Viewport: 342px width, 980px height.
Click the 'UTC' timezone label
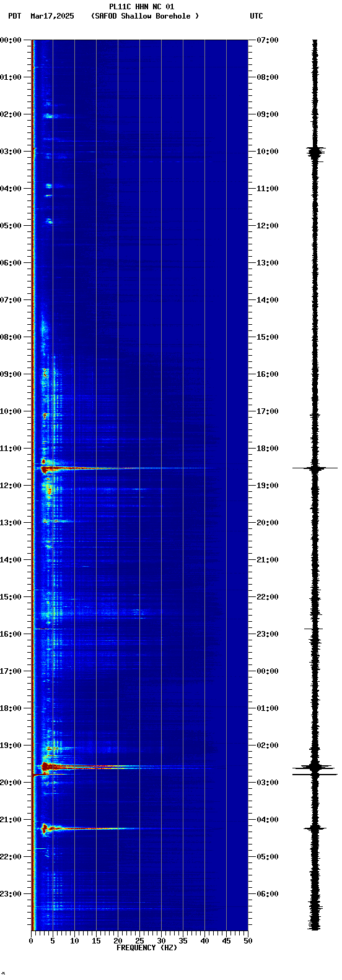pos(256,16)
